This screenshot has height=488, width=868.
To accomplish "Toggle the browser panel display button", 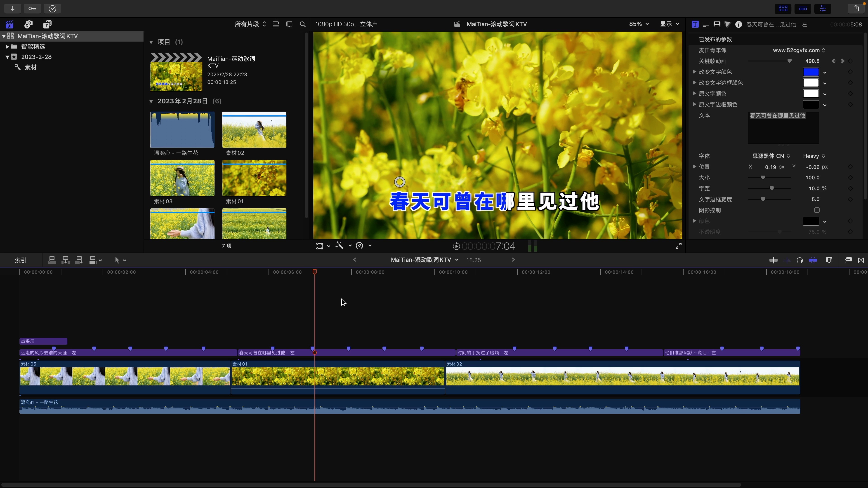I will pyautogui.click(x=783, y=8).
